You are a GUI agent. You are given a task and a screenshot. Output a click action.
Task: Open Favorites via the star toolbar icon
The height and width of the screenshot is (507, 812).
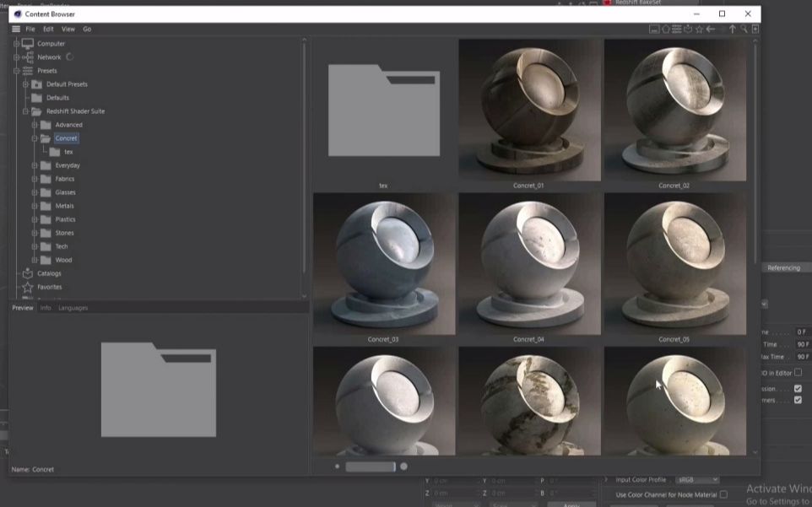point(700,30)
